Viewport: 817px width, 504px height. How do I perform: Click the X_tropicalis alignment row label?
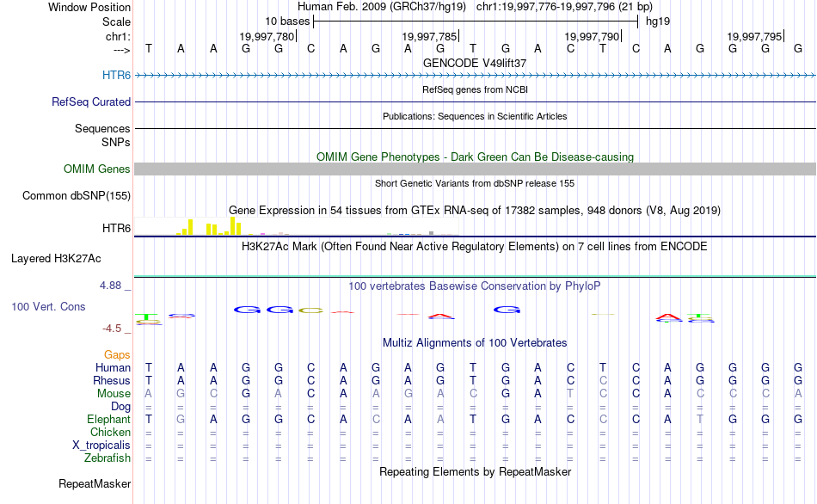pos(101,446)
